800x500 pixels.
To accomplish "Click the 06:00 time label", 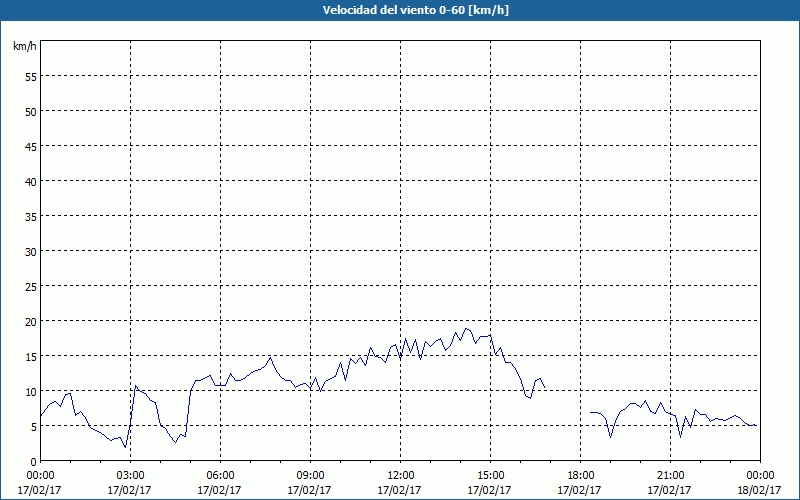I will click(220, 476).
